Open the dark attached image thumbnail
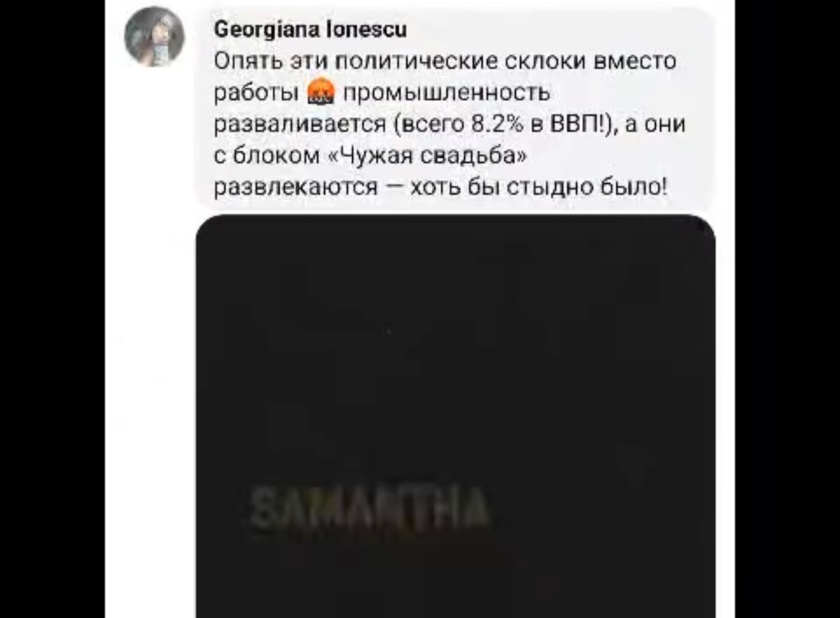The image size is (840, 618). coord(455,416)
